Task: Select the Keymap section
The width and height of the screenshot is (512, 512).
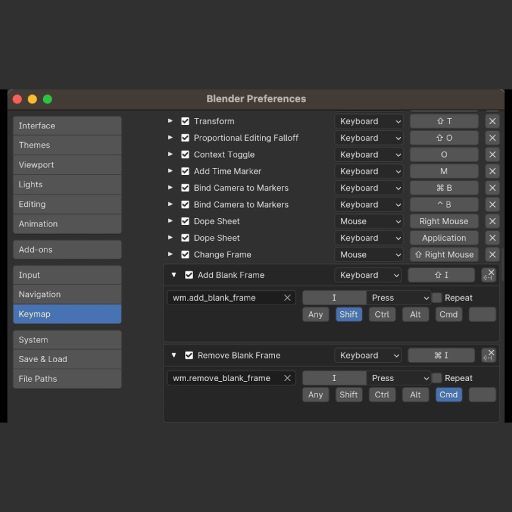Action: click(x=67, y=314)
